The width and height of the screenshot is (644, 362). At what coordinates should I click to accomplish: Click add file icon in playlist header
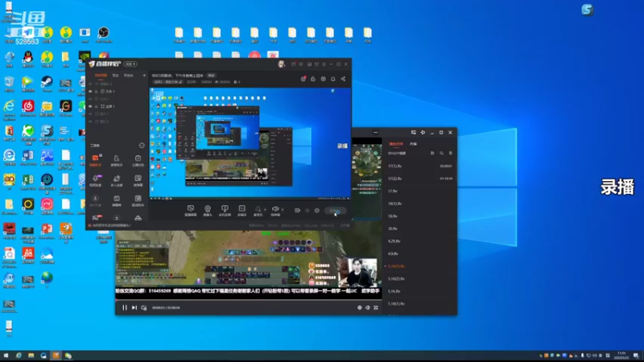(x=432, y=153)
